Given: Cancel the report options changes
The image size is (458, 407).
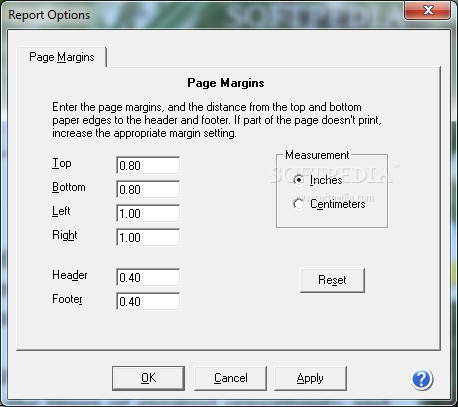Looking at the screenshot, I should [x=230, y=378].
